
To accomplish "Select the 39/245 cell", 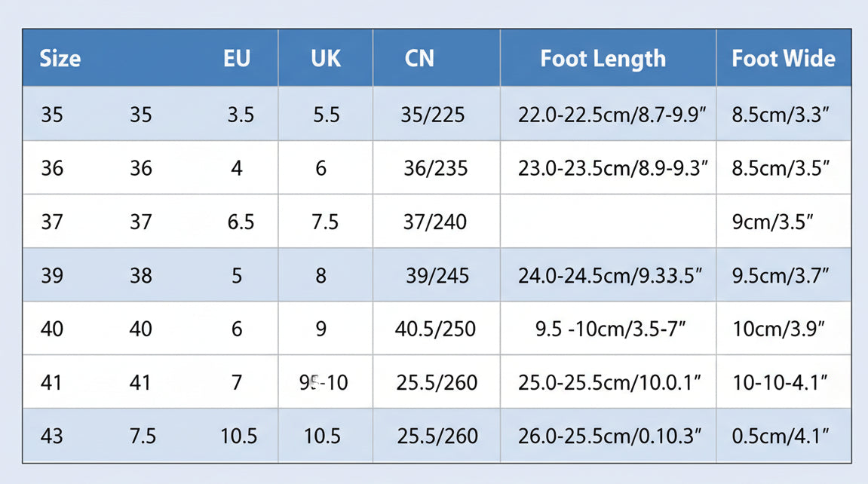I will 437,275.
